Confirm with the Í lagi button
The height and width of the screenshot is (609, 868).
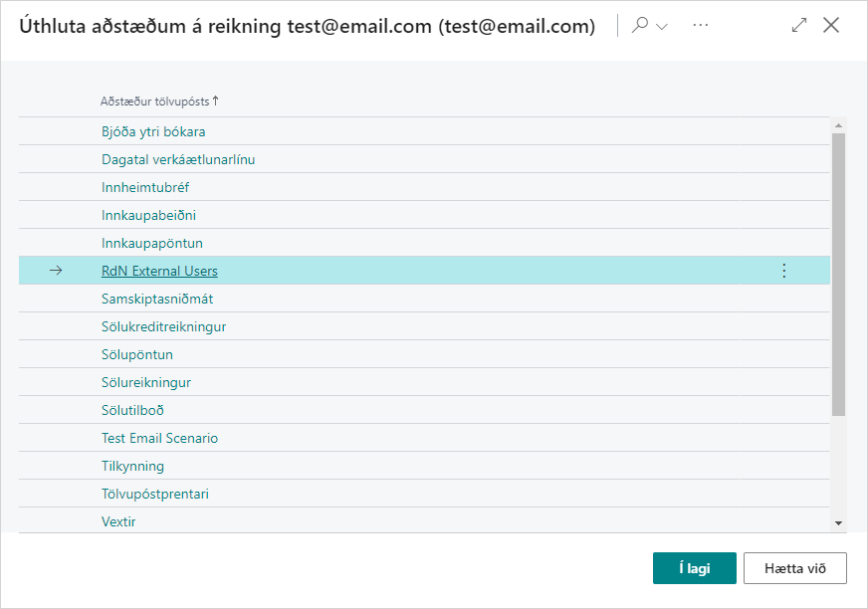click(694, 568)
